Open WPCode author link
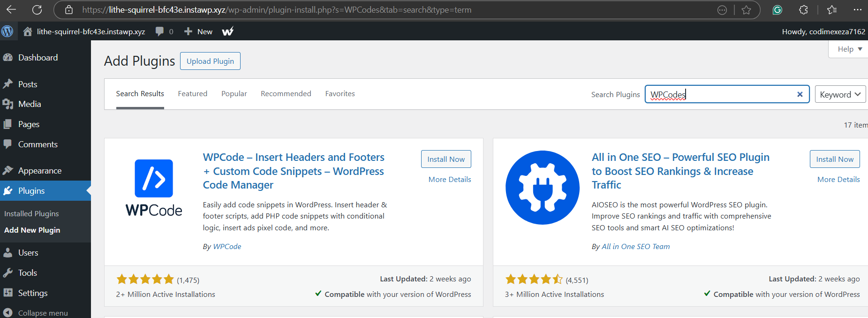This screenshot has height=318, width=868. coord(227,246)
